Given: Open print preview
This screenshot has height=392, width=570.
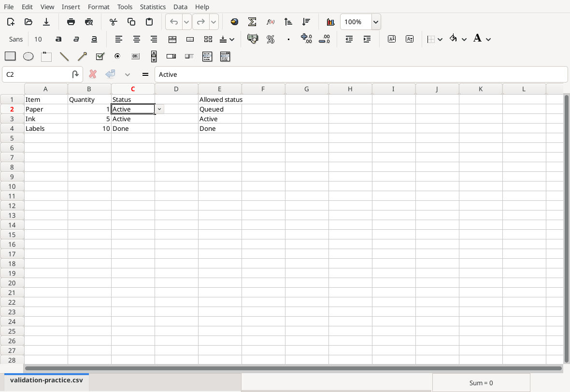Looking at the screenshot, I should click(x=89, y=22).
